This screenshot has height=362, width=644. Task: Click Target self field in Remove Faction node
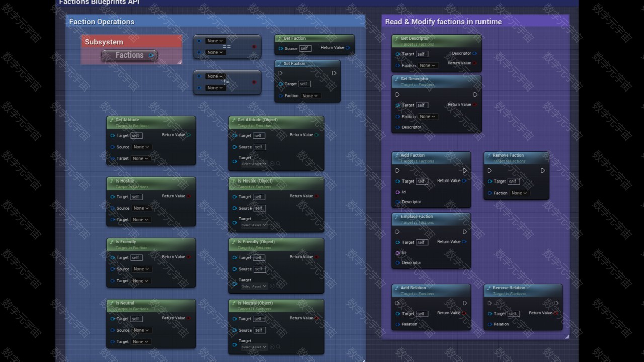pos(513,182)
